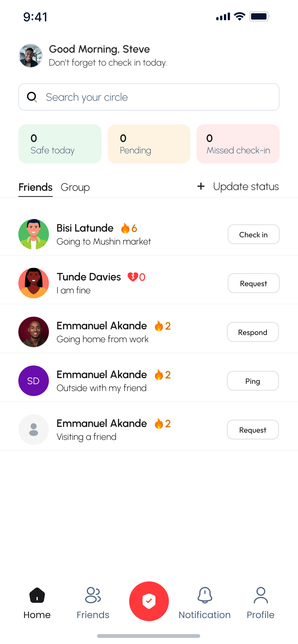The height and width of the screenshot is (644, 298).
Task: Tap Respond for Going home from work
Action: click(253, 332)
